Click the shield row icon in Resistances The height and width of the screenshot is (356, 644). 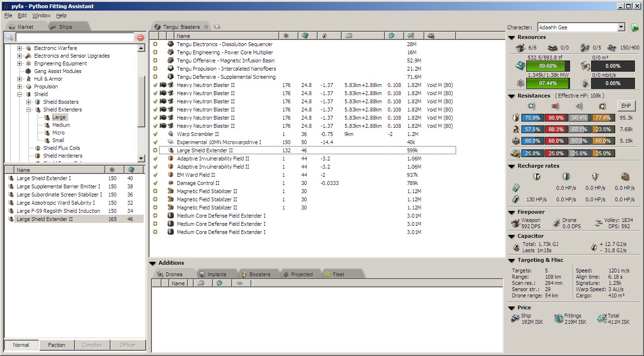click(x=516, y=118)
